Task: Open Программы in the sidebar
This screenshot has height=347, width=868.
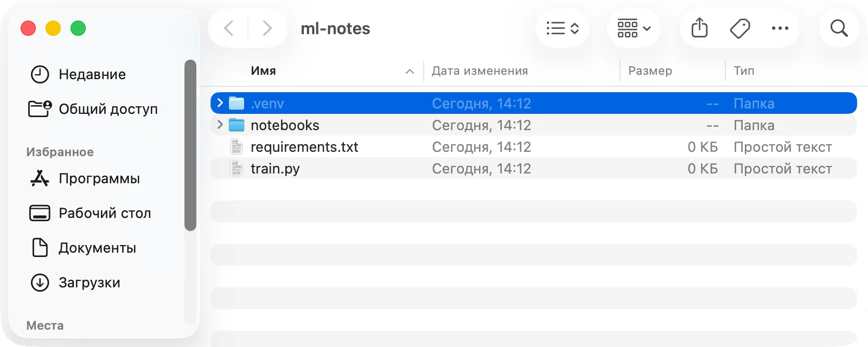Action: point(99,178)
